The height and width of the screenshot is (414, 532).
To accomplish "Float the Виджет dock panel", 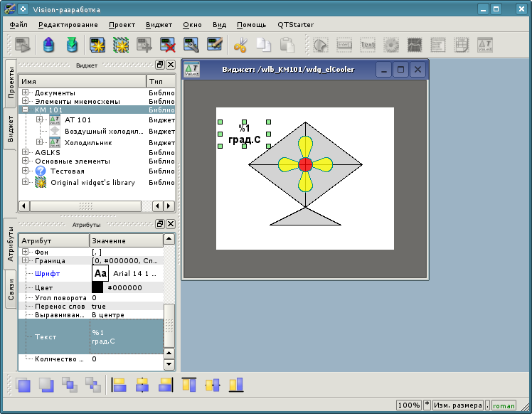I will pyautogui.click(x=160, y=65).
